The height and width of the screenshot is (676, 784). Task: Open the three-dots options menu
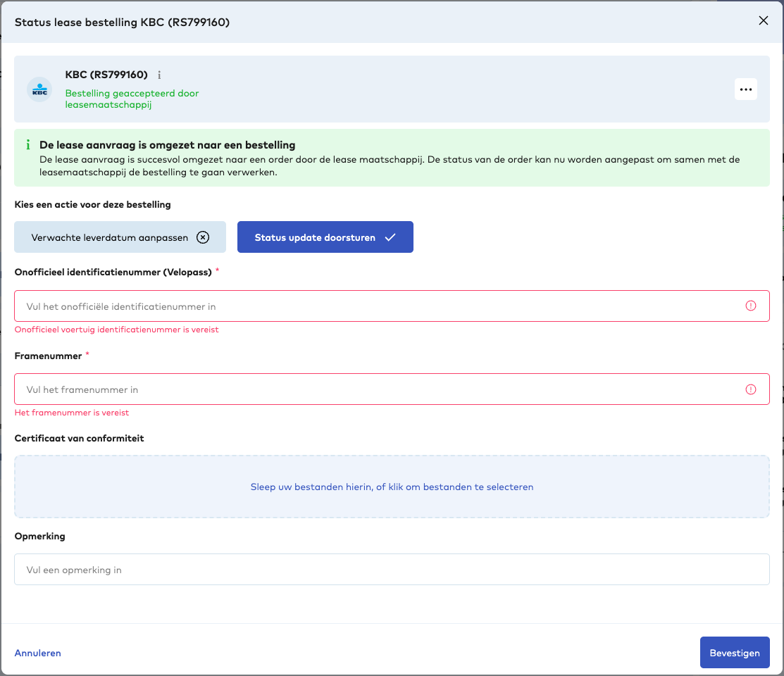pyautogui.click(x=746, y=89)
